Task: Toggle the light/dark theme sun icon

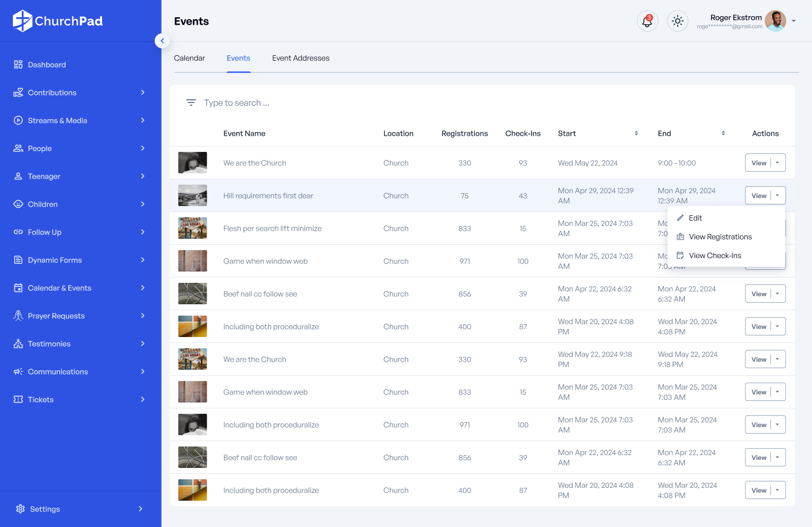Action: [x=677, y=21]
